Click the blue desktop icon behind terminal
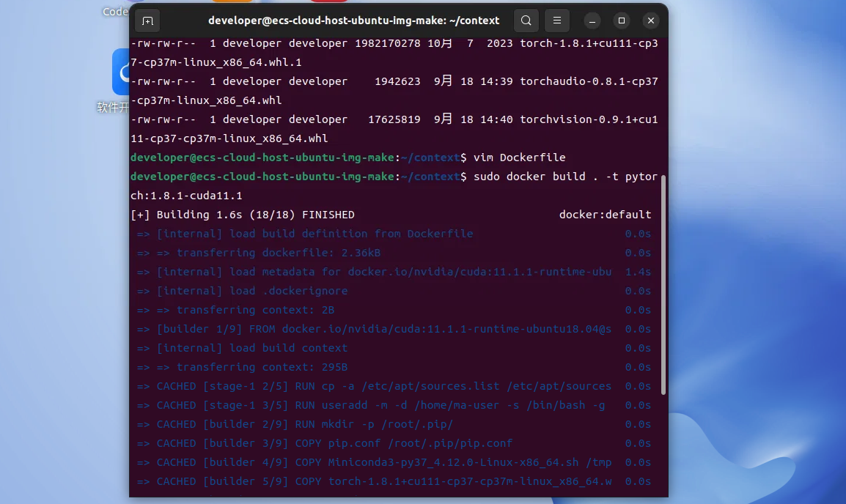Screen dimensions: 846x504 121,72
